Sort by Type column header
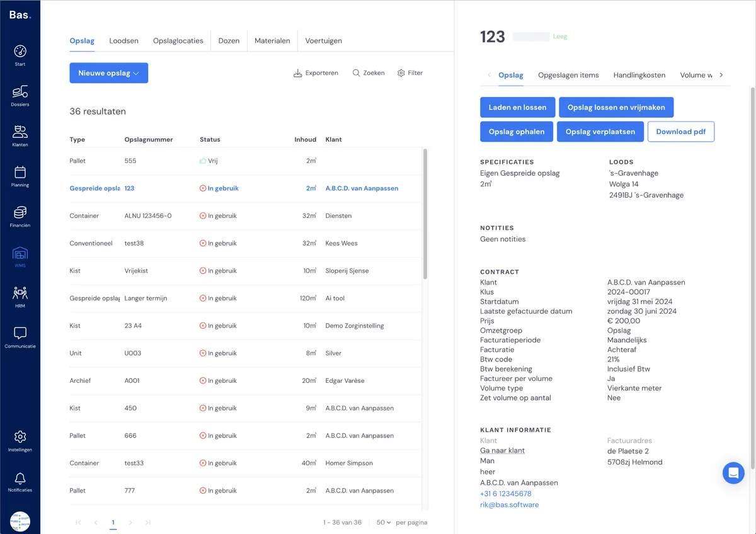Image resolution: width=756 pixels, height=534 pixels. coord(77,140)
